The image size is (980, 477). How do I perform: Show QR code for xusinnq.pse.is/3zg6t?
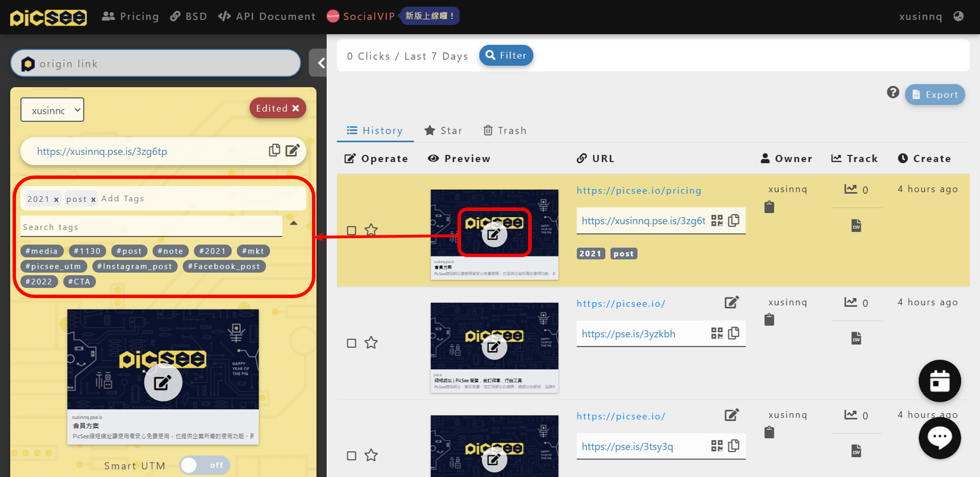717,221
